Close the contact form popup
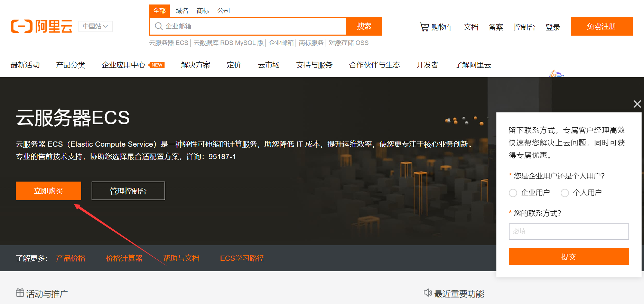This screenshot has height=304, width=644. 637,104
